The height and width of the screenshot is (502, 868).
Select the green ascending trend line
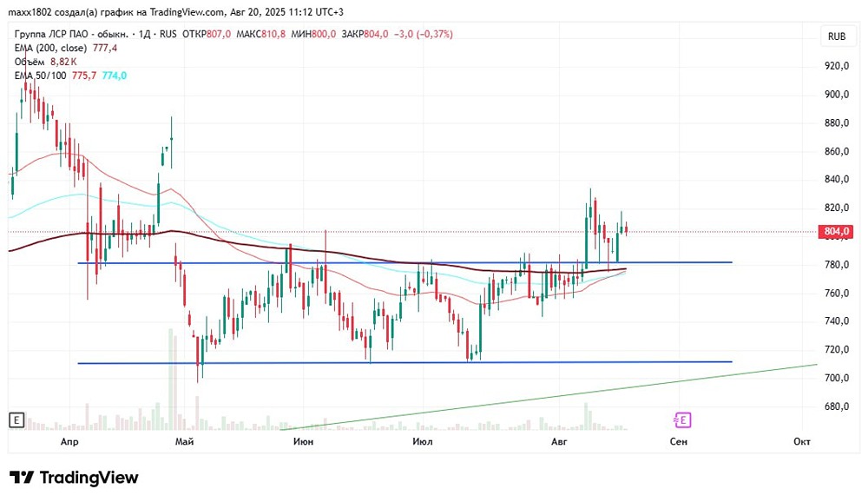click(x=549, y=397)
